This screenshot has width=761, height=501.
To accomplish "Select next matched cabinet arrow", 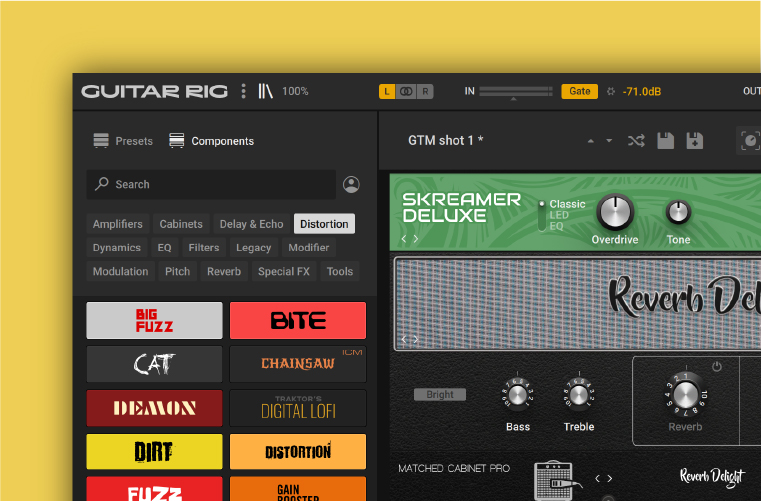I will pos(610,479).
